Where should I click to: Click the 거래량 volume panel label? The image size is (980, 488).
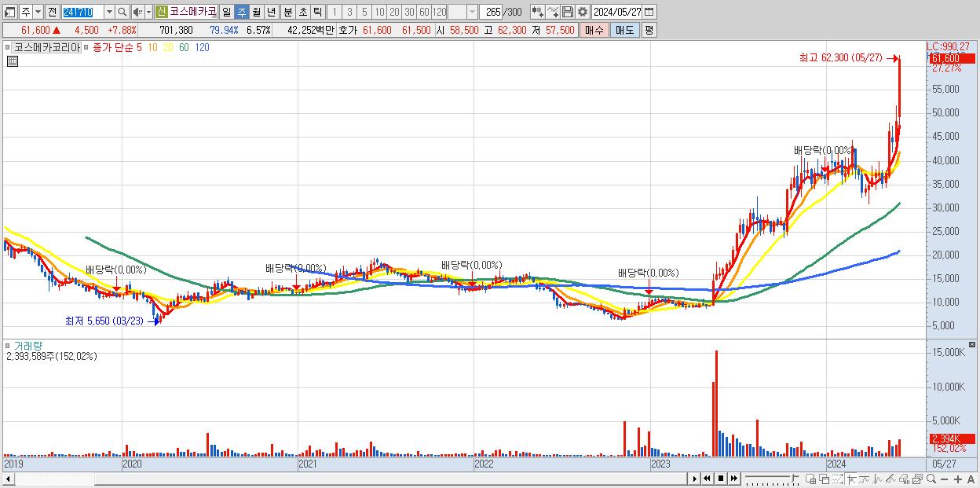(27, 345)
